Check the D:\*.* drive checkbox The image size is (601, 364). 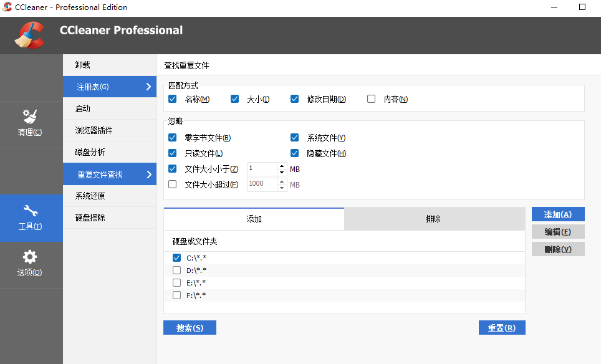[x=176, y=269]
